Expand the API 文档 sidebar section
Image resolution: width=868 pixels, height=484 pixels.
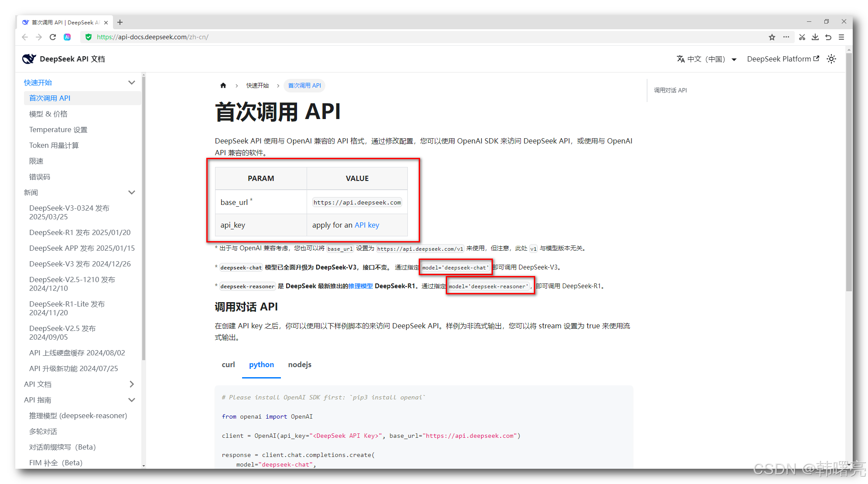click(x=131, y=384)
